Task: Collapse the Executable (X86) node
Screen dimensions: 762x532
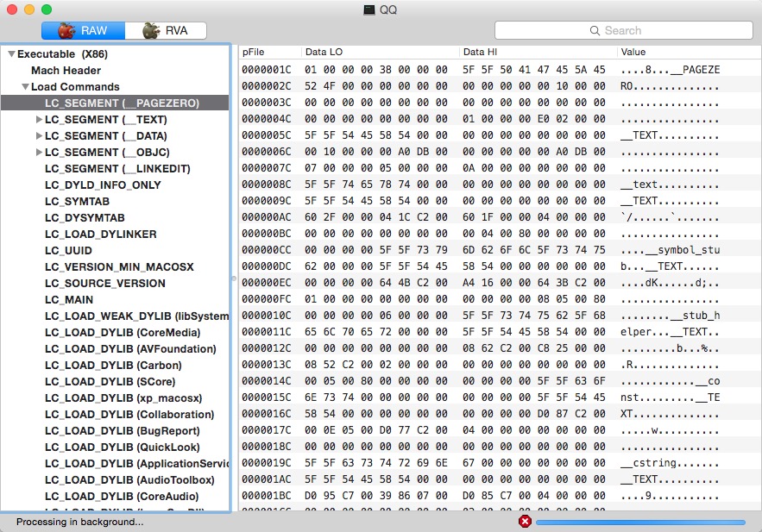Action: click(x=11, y=54)
